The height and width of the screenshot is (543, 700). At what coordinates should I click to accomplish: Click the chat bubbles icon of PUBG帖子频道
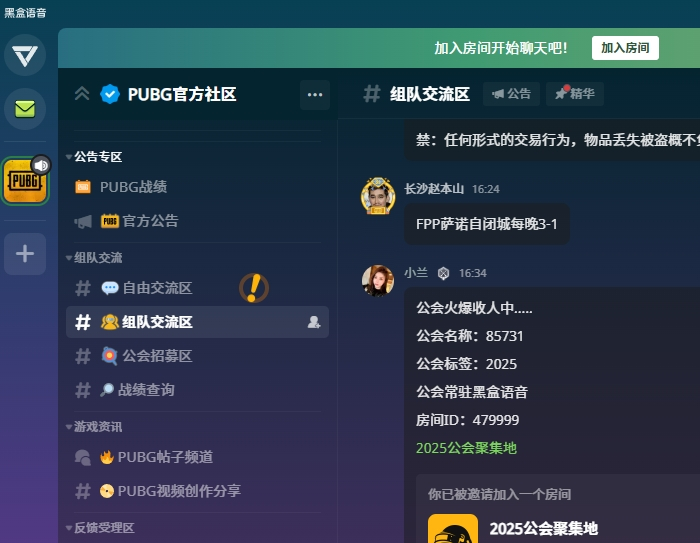click(x=83, y=457)
